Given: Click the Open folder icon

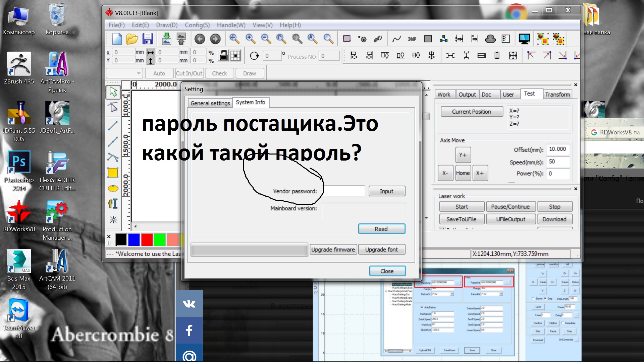Looking at the screenshot, I should [x=132, y=39].
